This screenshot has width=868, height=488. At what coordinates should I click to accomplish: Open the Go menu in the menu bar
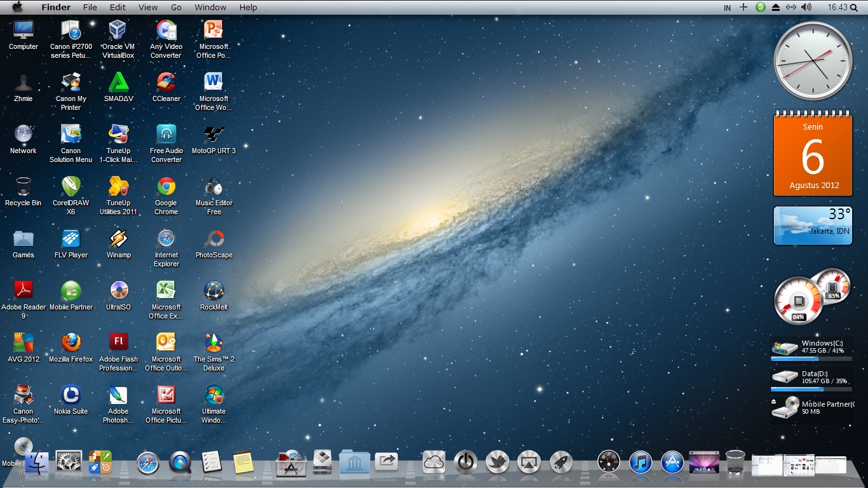tap(176, 7)
